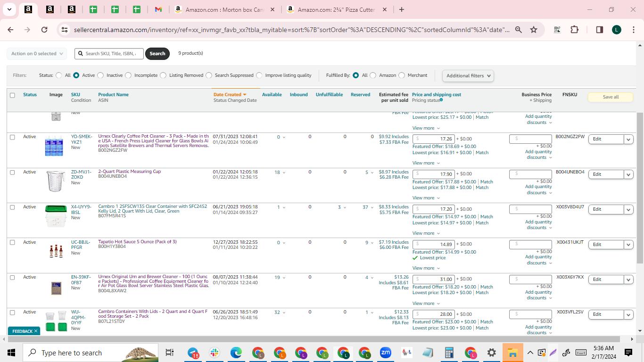Choose the Merchant fulfilled radio button
This screenshot has width=644, height=362.
(x=402, y=75)
